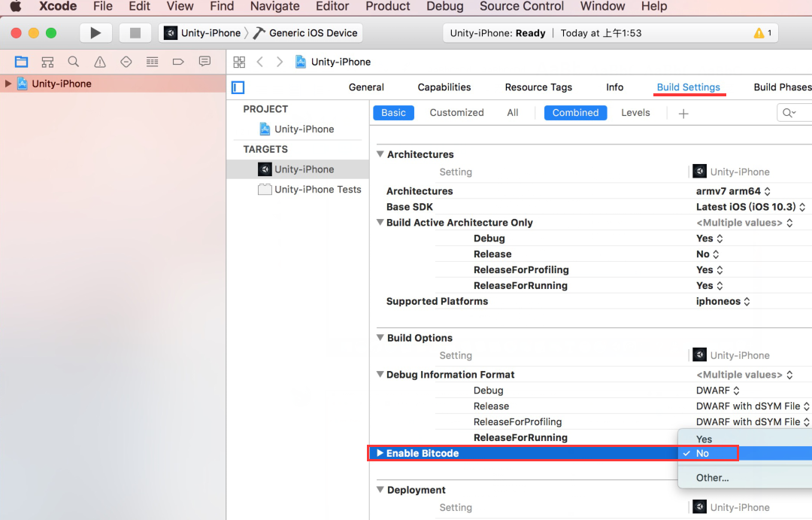
Task: Switch to the Build Phases tab
Action: coord(783,87)
